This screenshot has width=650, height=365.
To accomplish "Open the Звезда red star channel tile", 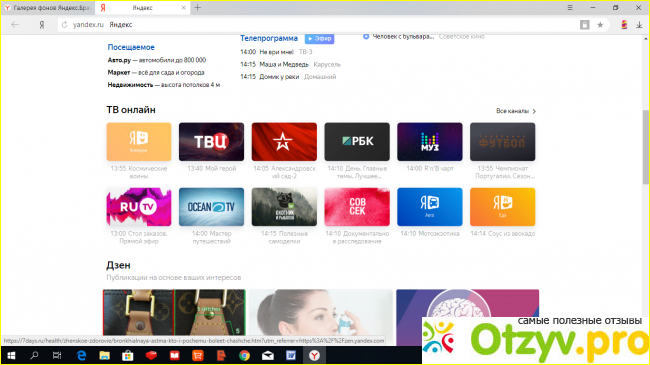I will 284,142.
